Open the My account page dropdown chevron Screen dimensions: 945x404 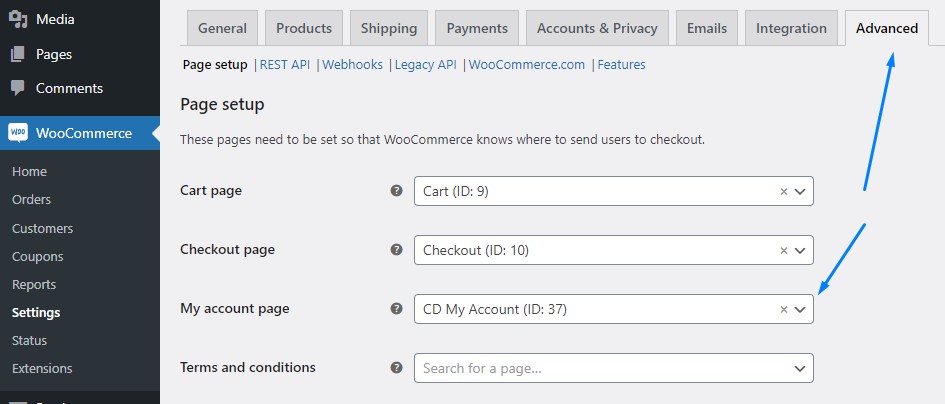800,309
